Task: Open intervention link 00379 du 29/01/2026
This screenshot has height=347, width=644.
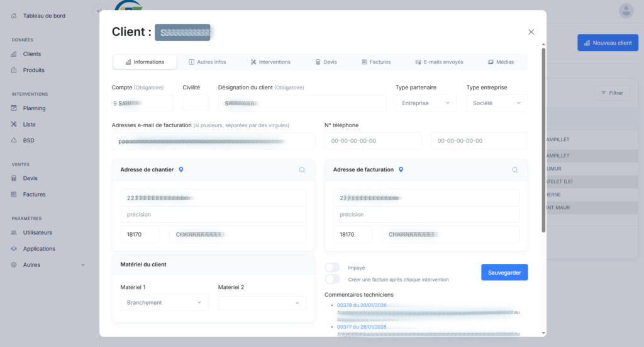Action: pyautogui.click(x=362, y=305)
